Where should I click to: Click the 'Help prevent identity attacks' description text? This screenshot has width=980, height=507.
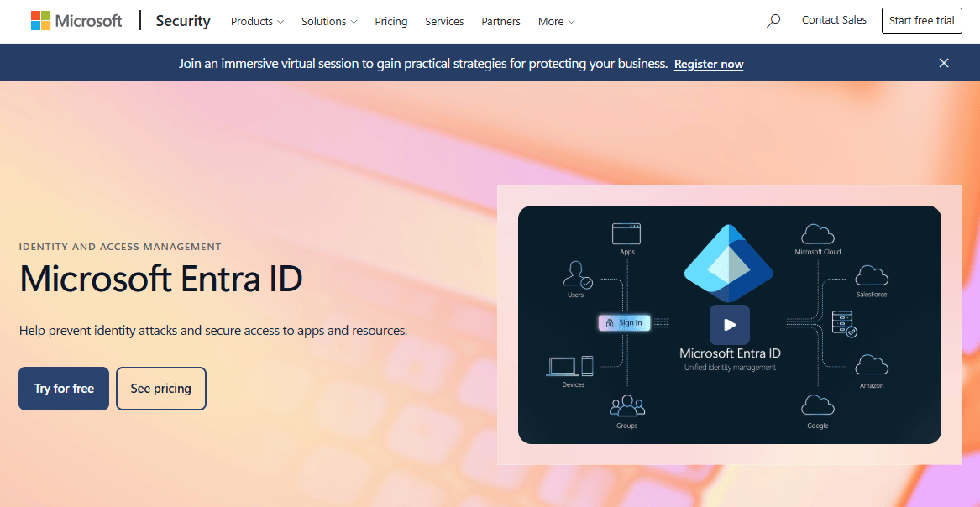point(213,330)
